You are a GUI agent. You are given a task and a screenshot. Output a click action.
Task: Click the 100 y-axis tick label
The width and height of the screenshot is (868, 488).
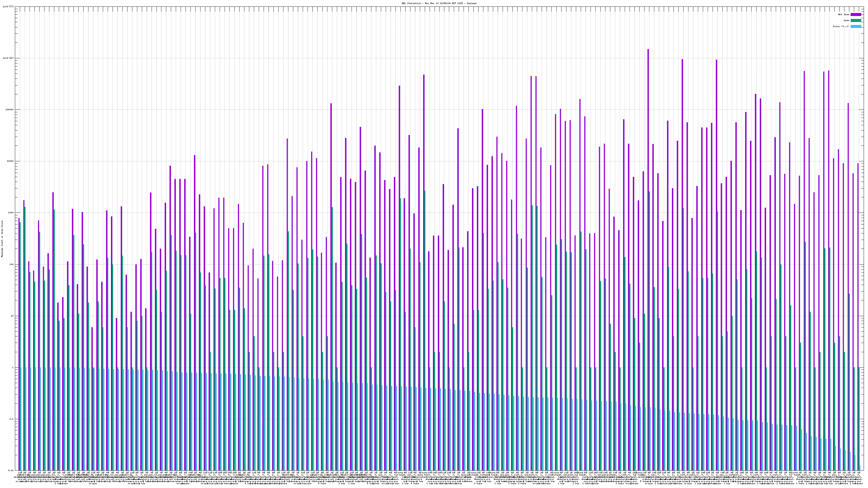[x=11, y=264]
